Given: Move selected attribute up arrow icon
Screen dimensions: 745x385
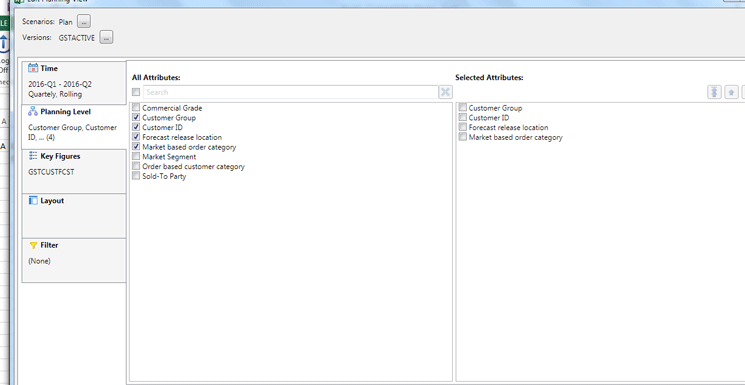Looking at the screenshot, I should [x=732, y=92].
